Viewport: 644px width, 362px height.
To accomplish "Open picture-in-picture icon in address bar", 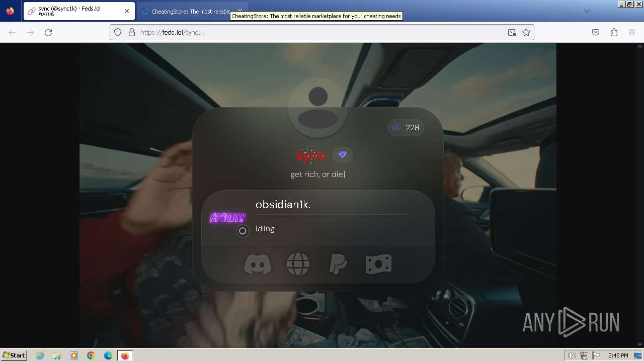I will (x=512, y=32).
